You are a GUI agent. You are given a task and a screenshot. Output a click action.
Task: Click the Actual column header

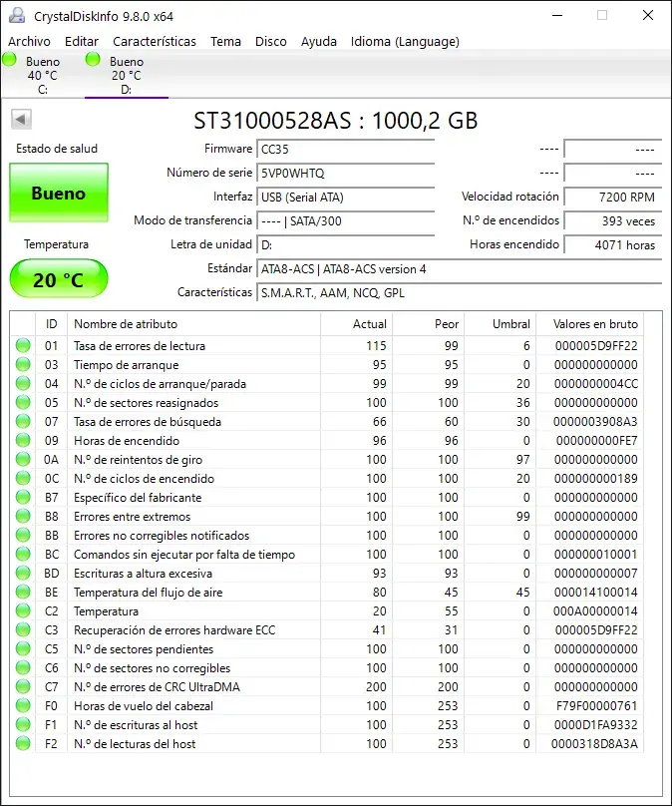[357, 324]
